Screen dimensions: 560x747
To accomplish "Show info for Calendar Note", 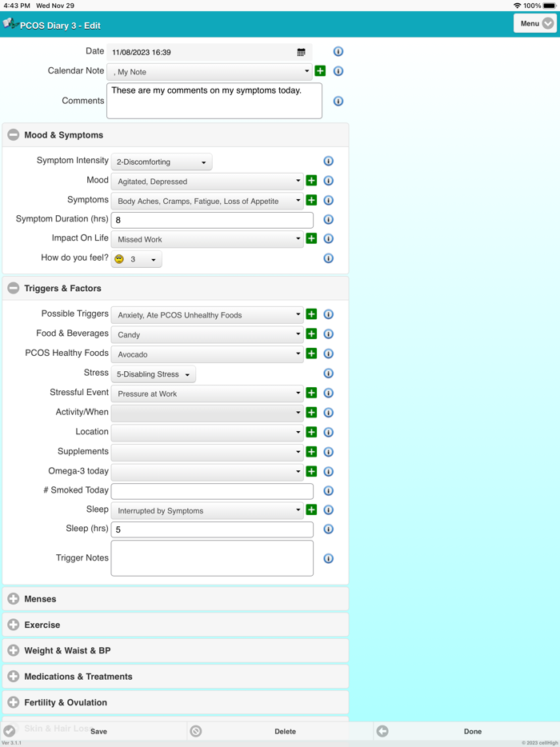I will click(x=338, y=71).
